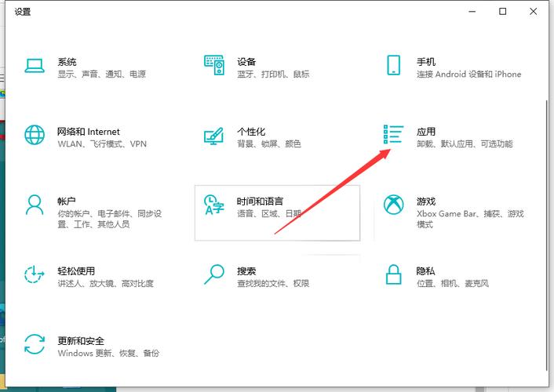Select the person icon for 帐户
The width and height of the screenshot is (554, 392).
(x=35, y=205)
